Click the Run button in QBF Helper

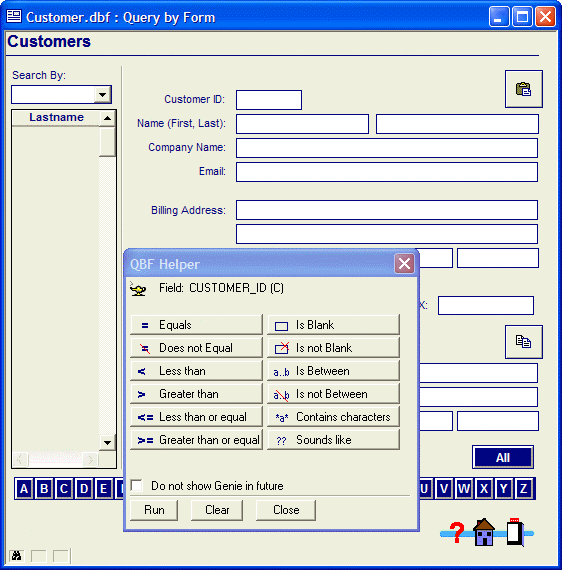(154, 510)
